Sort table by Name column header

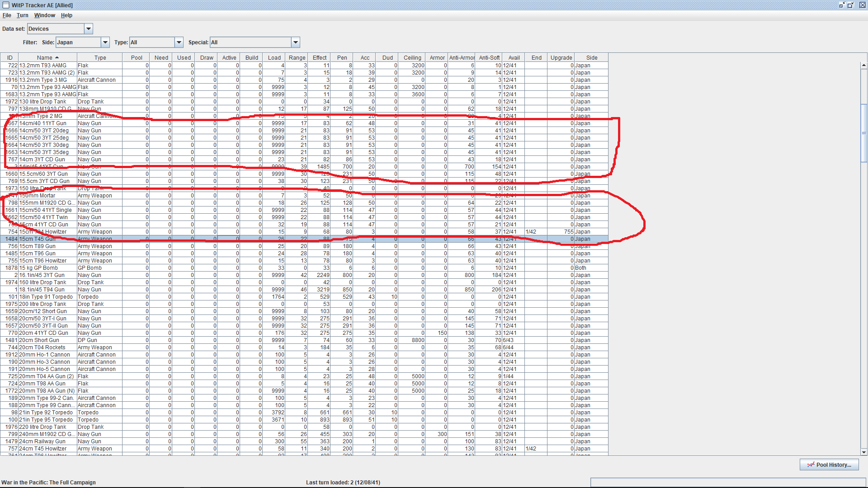coord(47,58)
